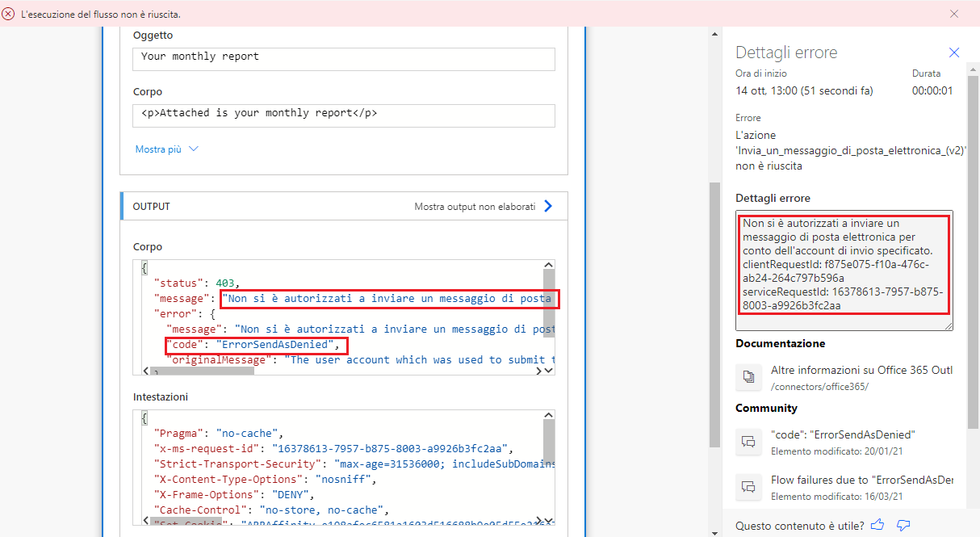
Task: Click the "x-ms-request-id" header line
Action: click(x=333, y=448)
